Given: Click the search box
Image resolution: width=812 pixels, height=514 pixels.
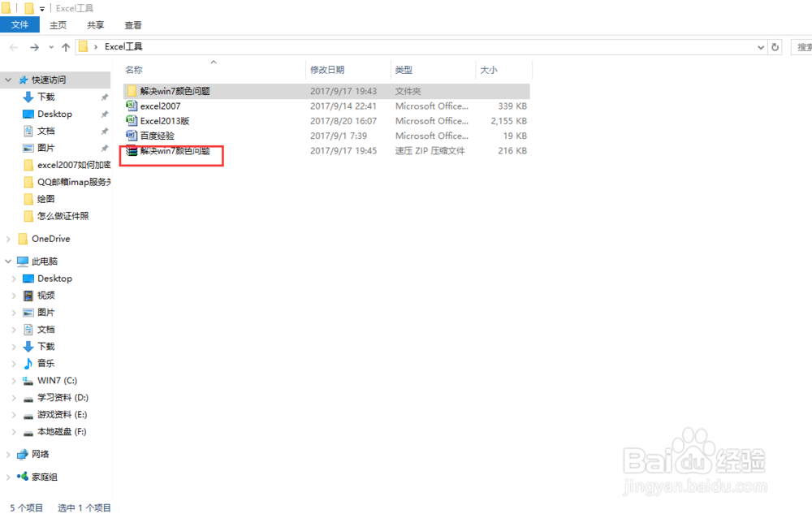Looking at the screenshot, I should 801,47.
